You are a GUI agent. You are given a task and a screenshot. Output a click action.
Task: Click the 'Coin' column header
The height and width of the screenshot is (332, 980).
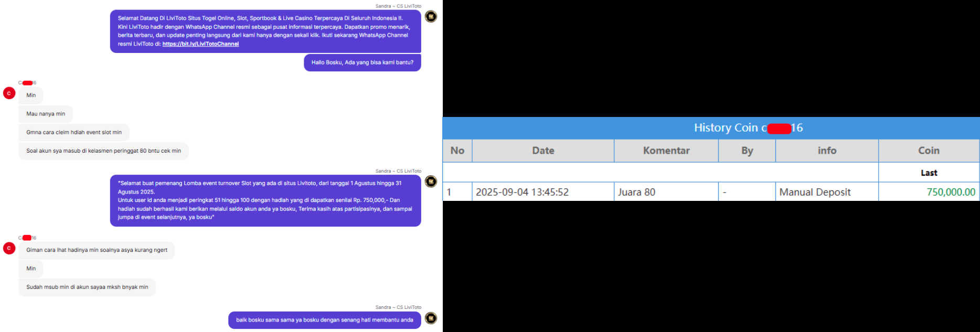pos(929,151)
